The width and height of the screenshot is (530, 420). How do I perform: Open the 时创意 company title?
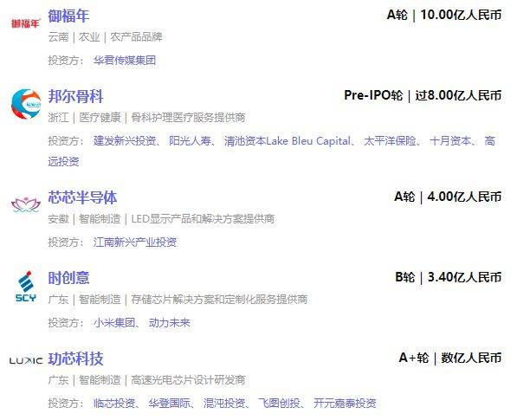tap(68, 278)
